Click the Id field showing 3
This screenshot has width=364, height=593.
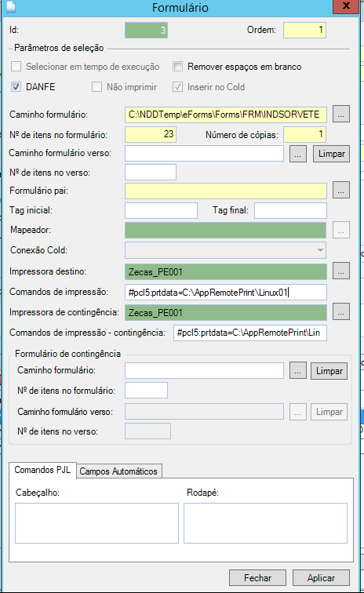pyautogui.click(x=146, y=30)
